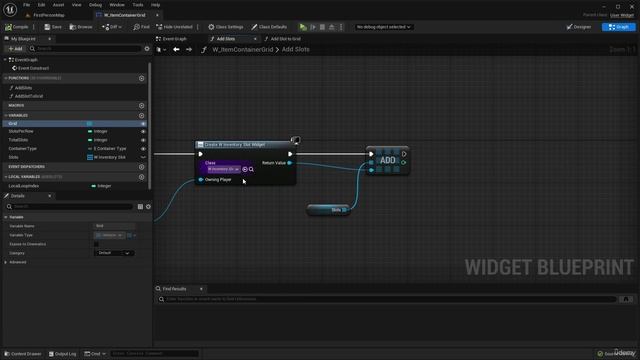Click the step/advance frame play icon

tap(313, 27)
